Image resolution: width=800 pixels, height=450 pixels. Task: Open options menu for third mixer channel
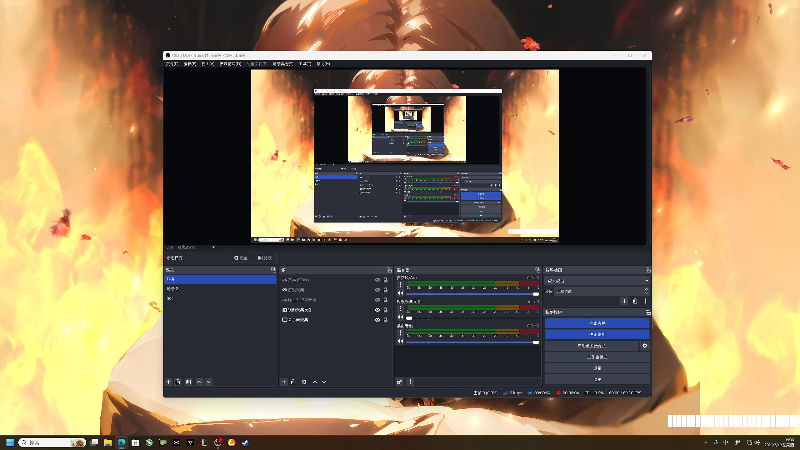pos(401,333)
